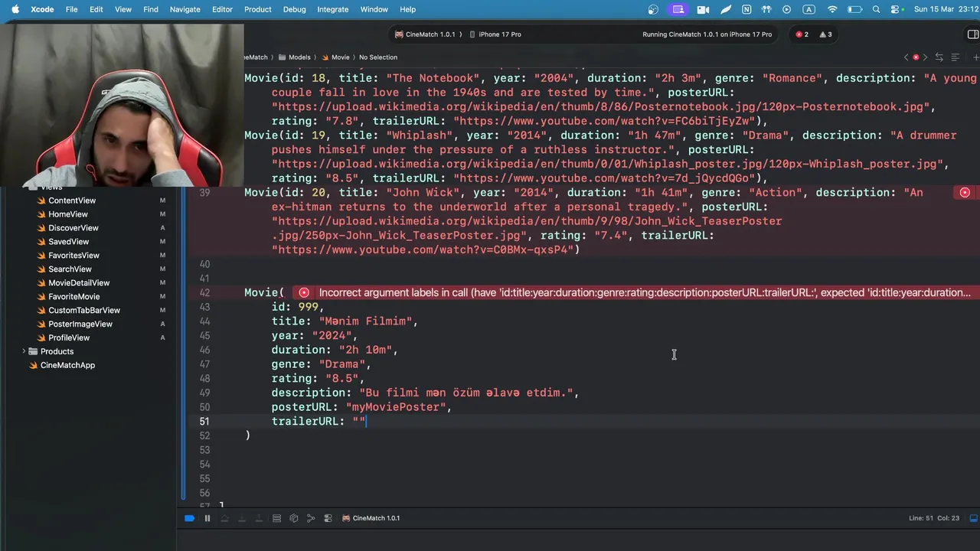Image resolution: width=980 pixels, height=551 pixels.
Task: Click the Running CineMatch activity status
Action: coord(707,34)
